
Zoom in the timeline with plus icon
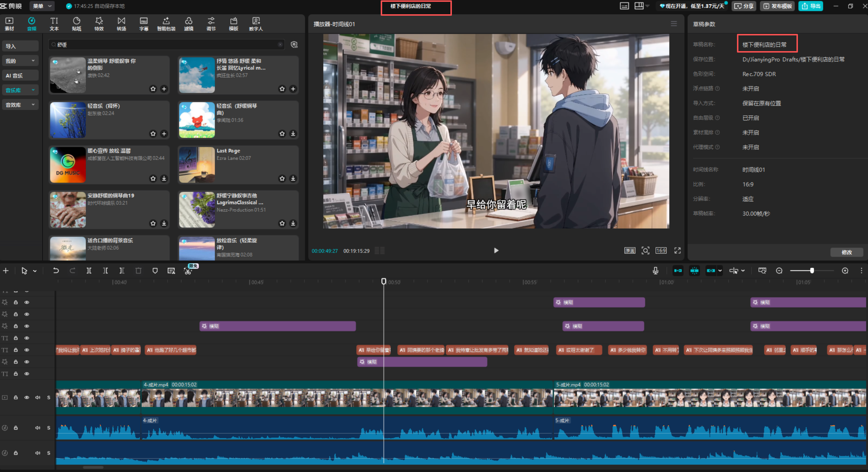[845, 270]
